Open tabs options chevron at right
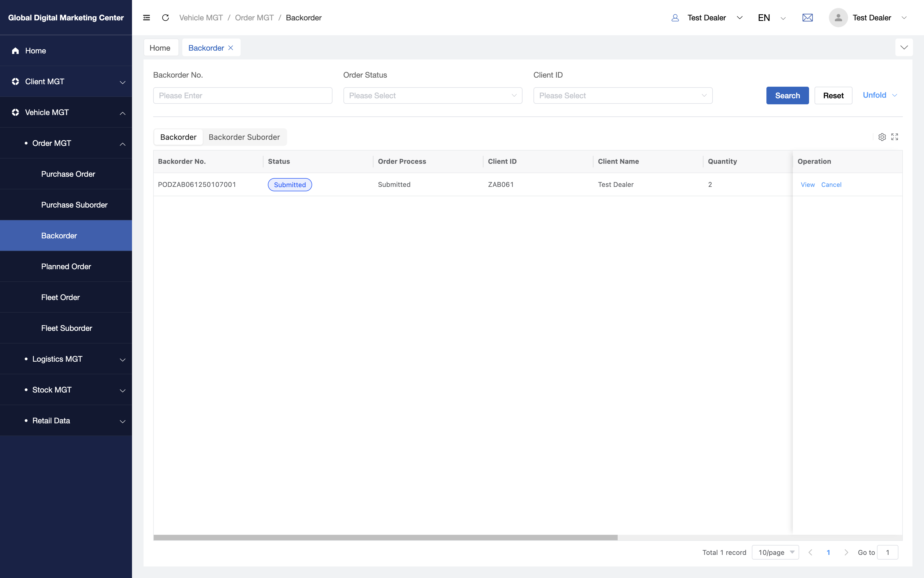The height and width of the screenshot is (578, 924). click(904, 47)
